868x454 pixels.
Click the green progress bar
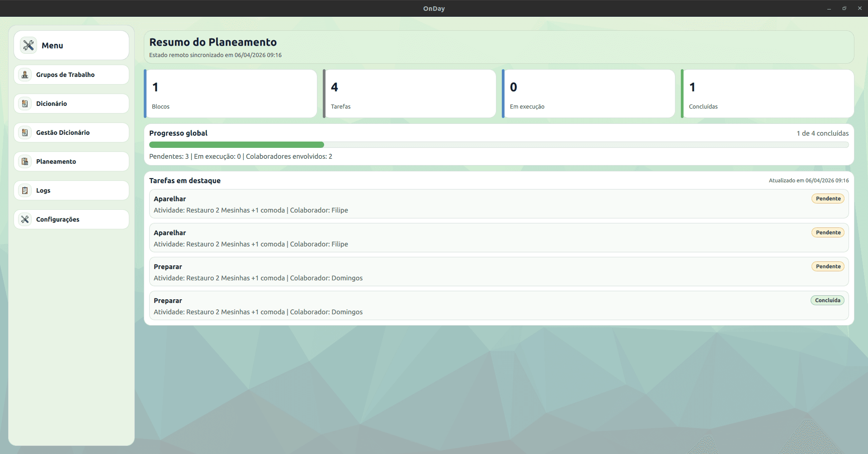point(236,145)
